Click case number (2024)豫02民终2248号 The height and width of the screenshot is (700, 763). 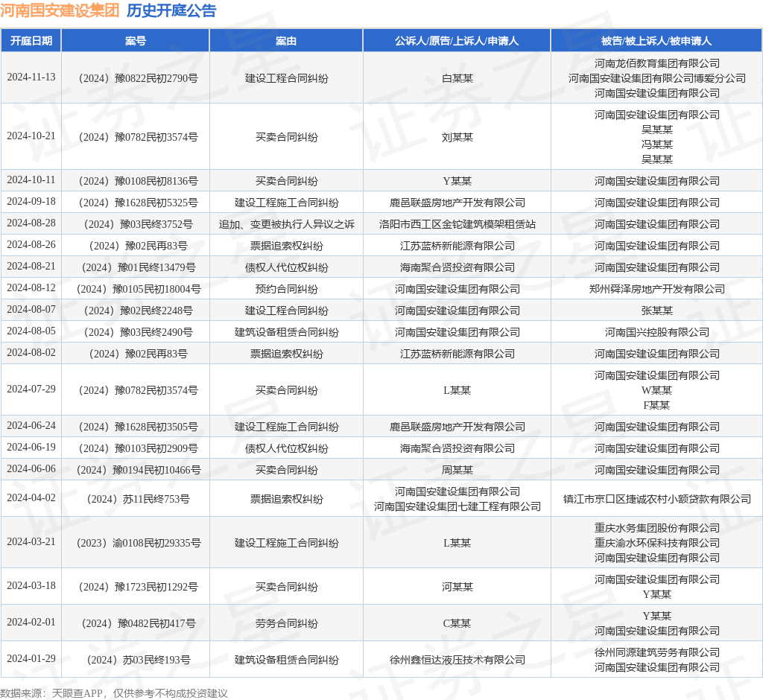(x=138, y=311)
